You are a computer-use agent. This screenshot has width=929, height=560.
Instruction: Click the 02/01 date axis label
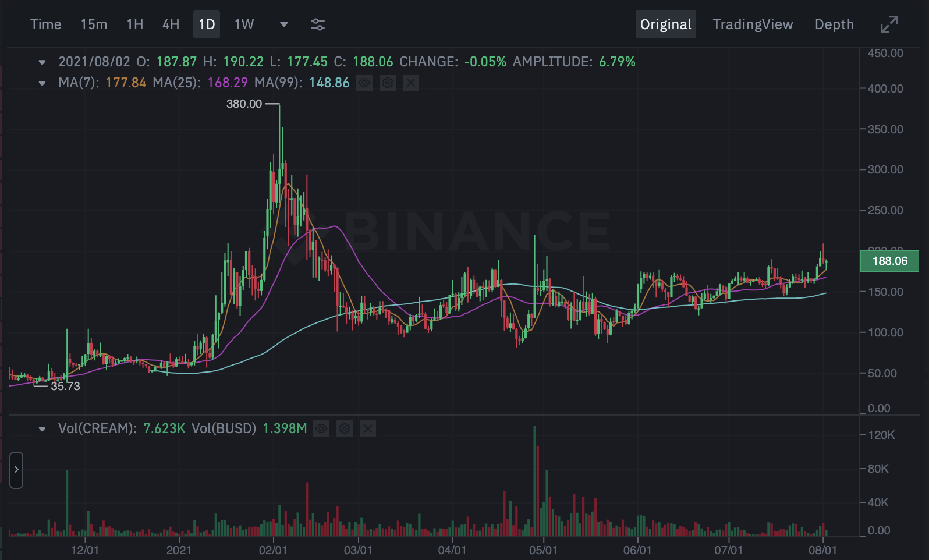tap(273, 550)
